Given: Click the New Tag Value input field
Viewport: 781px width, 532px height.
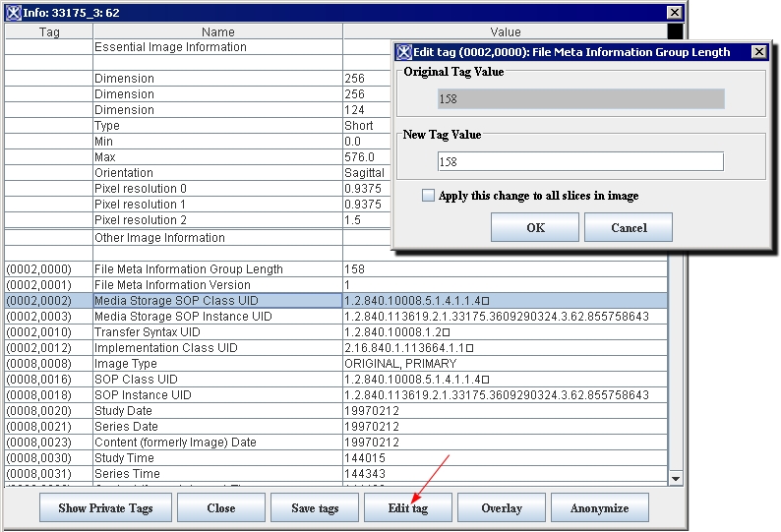Looking at the screenshot, I should click(x=580, y=161).
